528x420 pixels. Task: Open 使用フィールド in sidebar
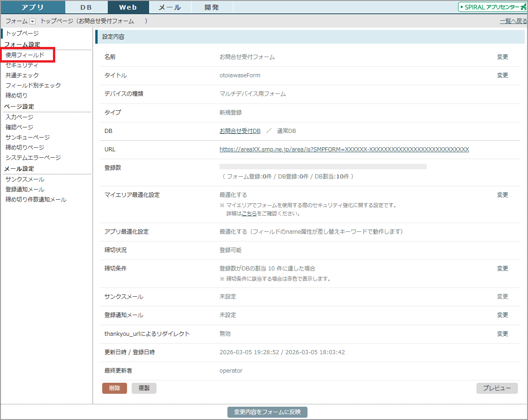coord(25,55)
